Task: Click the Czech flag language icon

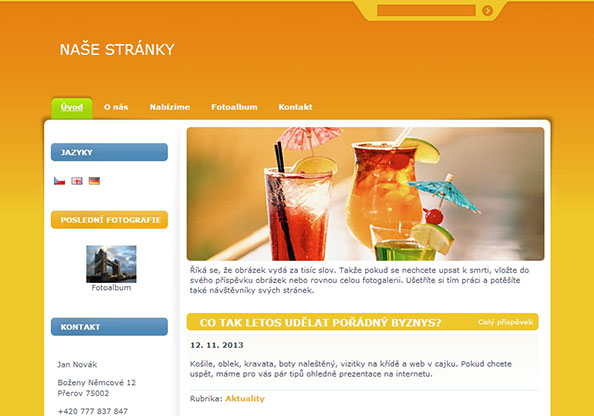Action: pos(59,181)
